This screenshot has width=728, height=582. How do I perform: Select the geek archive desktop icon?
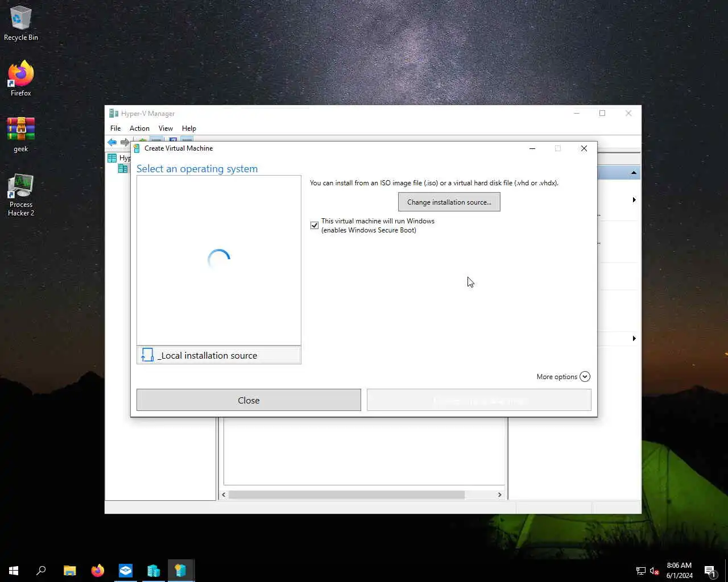tap(21, 135)
